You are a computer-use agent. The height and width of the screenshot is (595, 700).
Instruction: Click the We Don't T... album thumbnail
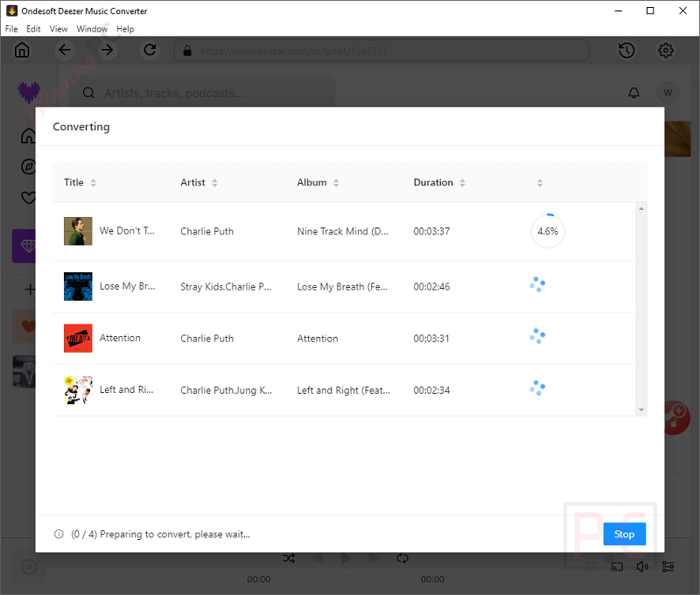[78, 231]
